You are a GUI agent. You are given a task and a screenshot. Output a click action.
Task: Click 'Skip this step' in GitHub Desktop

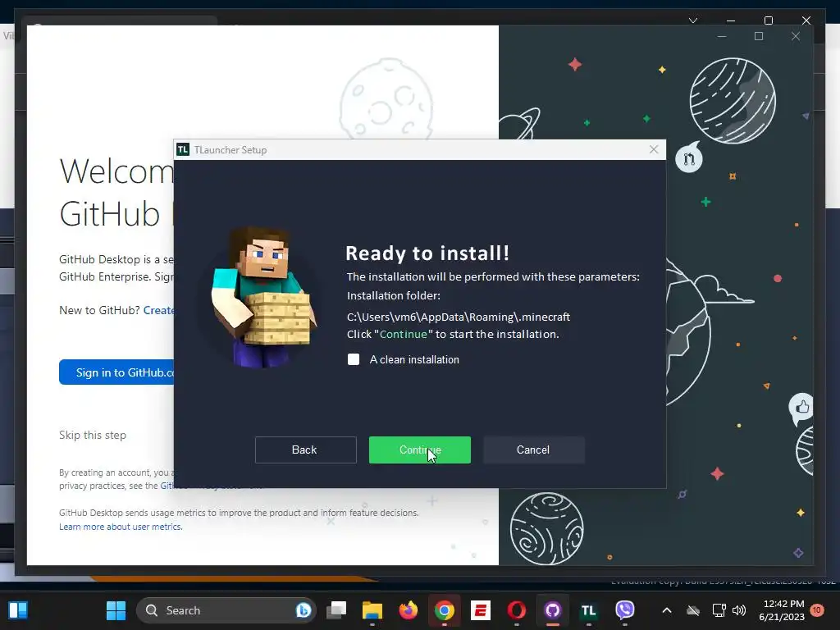pos(93,435)
